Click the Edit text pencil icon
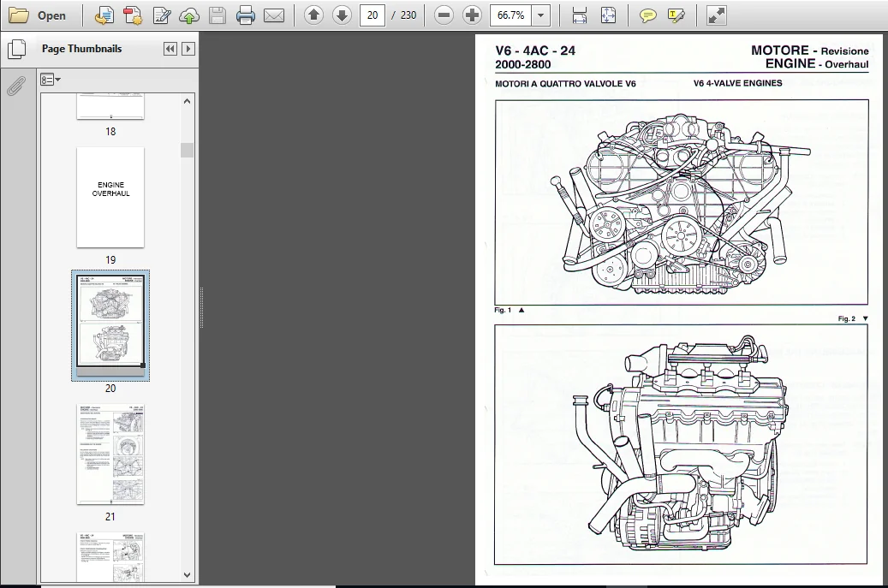 (161, 15)
